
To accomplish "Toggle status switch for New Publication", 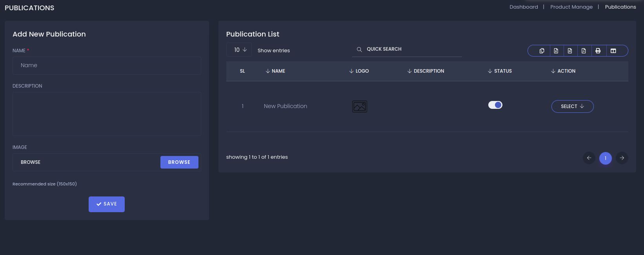I will coord(495,105).
